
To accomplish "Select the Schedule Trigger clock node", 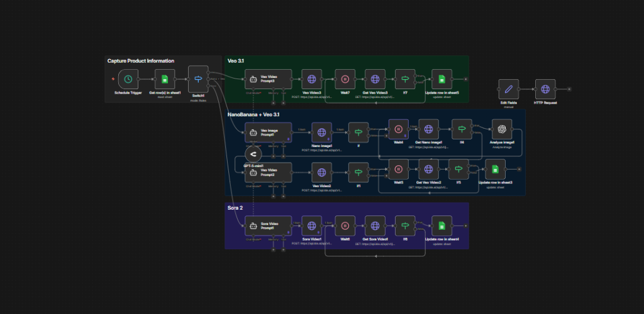I will tap(128, 79).
